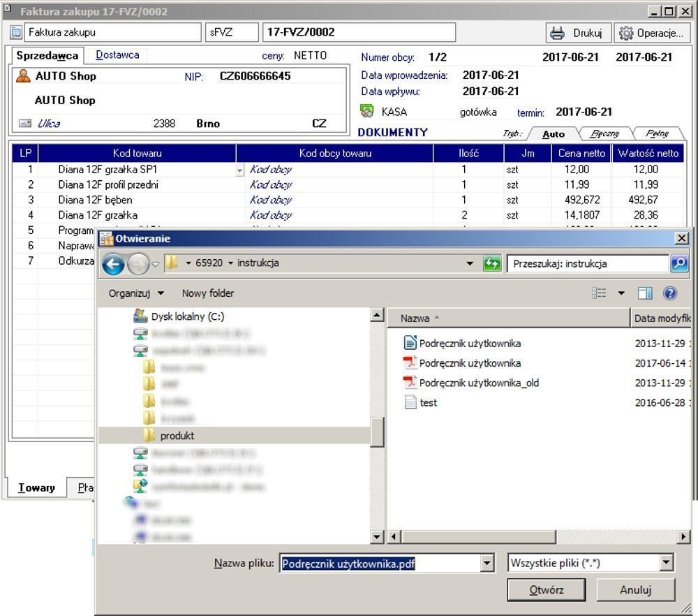Open the dropdown arrow before instrukcja breadcrumb
This screenshot has width=698, height=616.
230,263
